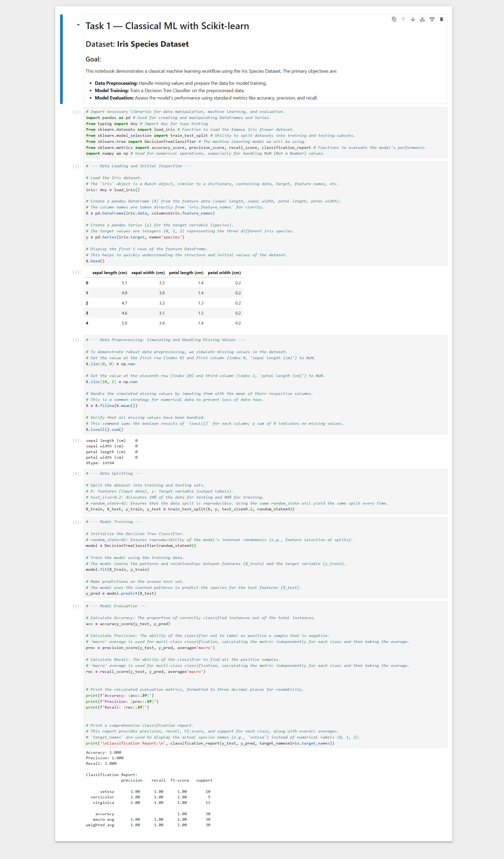The height and width of the screenshot is (859, 504).
Task: Click the X.head() line in cell 2
Action: point(95,261)
